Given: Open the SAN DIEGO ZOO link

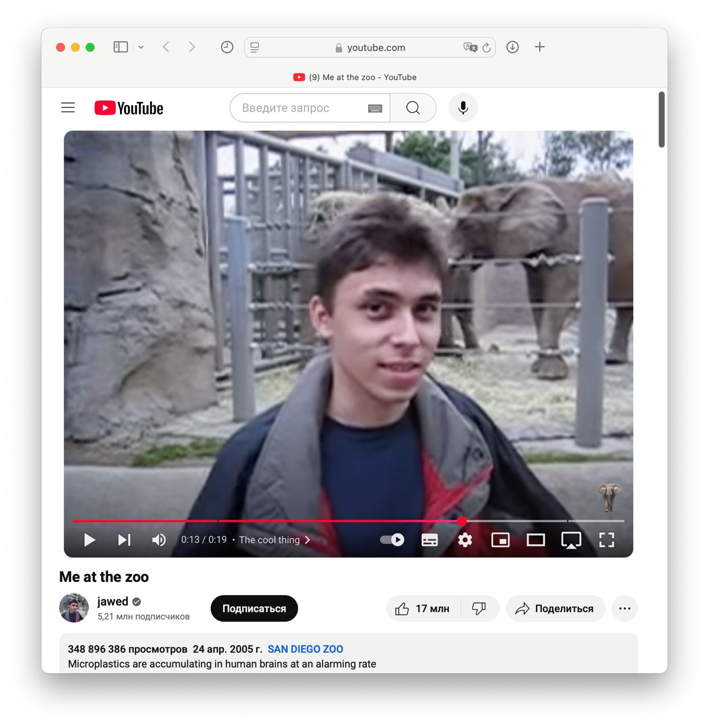Looking at the screenshot, I should tap(306, 649).
